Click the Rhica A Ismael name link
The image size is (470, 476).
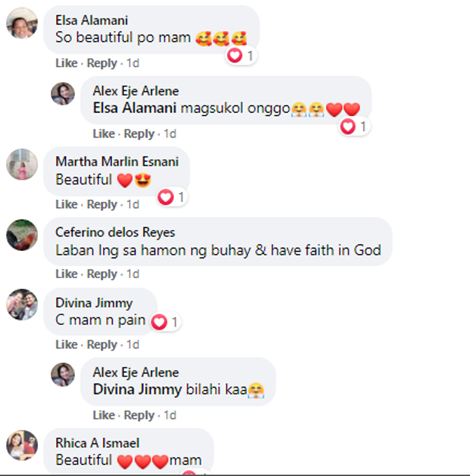pos(96,443)
